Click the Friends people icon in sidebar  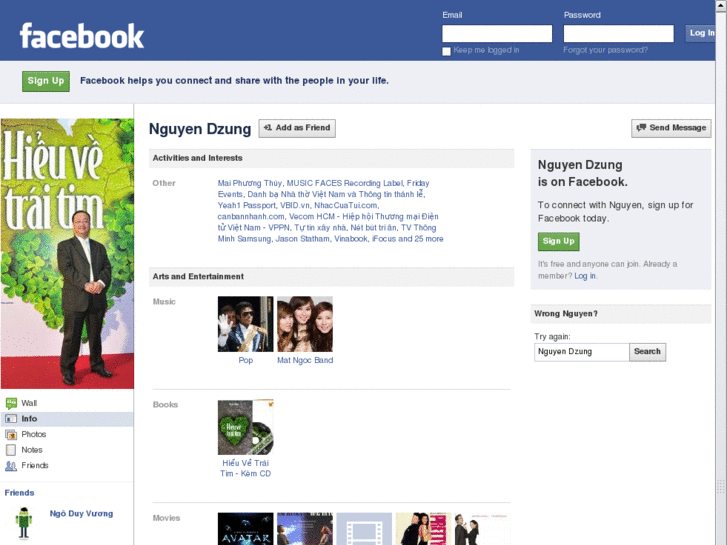click(11, 466)
